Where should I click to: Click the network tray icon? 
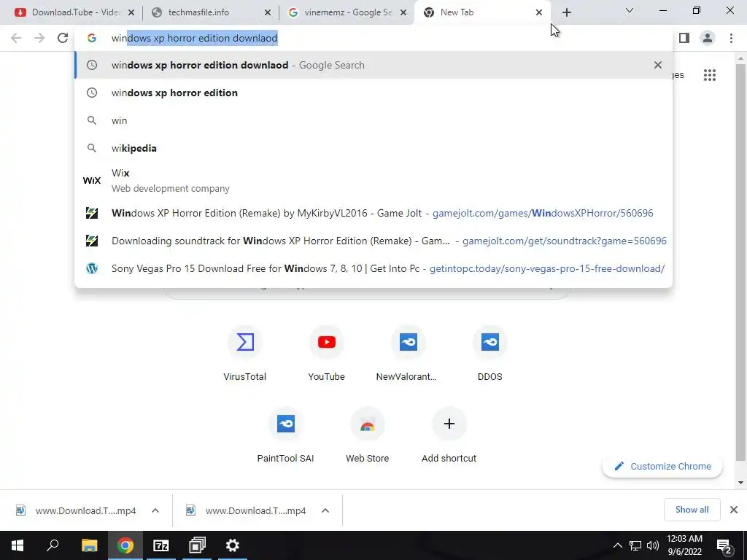coord(635,545)
